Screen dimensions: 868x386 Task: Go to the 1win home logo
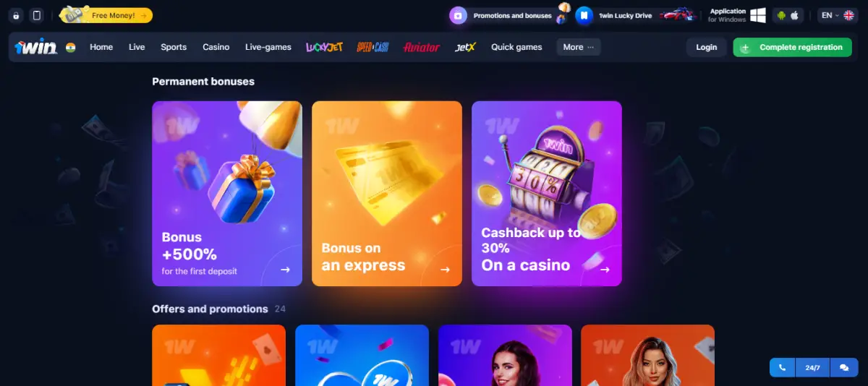coord(37,47)
